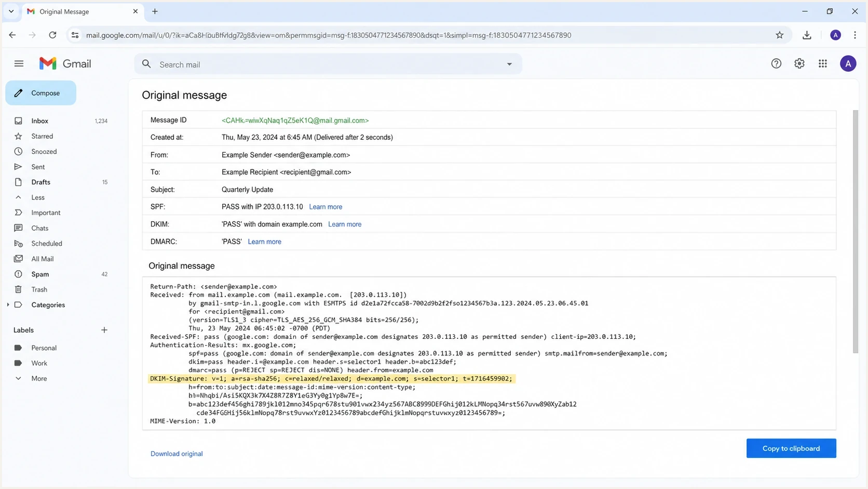Expand the Categories arrow

coord(8,305)
